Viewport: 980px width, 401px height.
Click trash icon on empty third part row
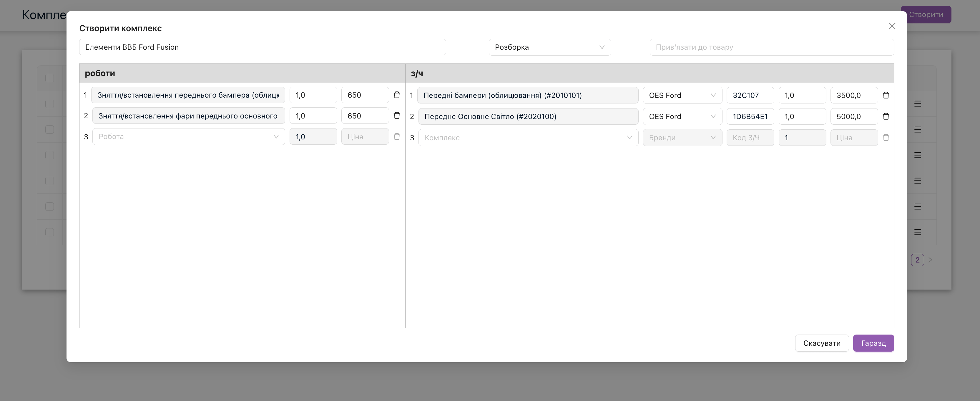click(x=886, y=138)
